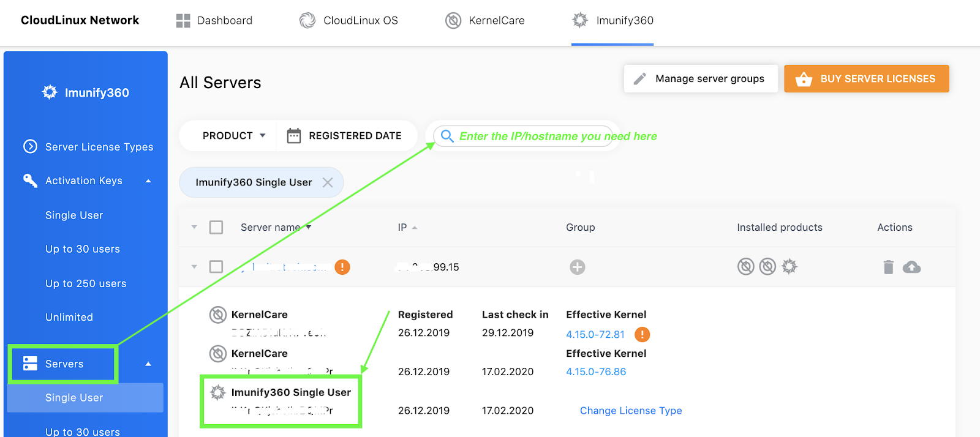Screen dimensions: 980x437
Task: Open the PRODUCT filter dropdown
Action: pyautogui.click(x=233, y=136)
